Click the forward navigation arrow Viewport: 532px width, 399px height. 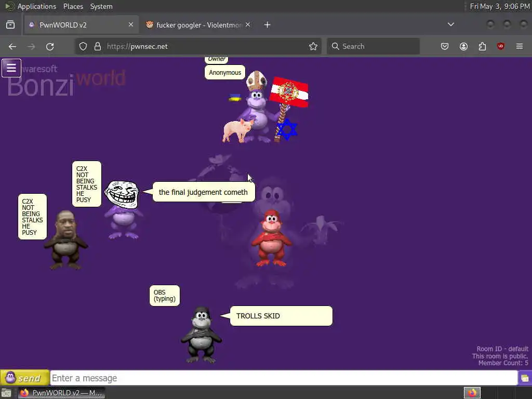pyautogui.click(x=31, y=46)
